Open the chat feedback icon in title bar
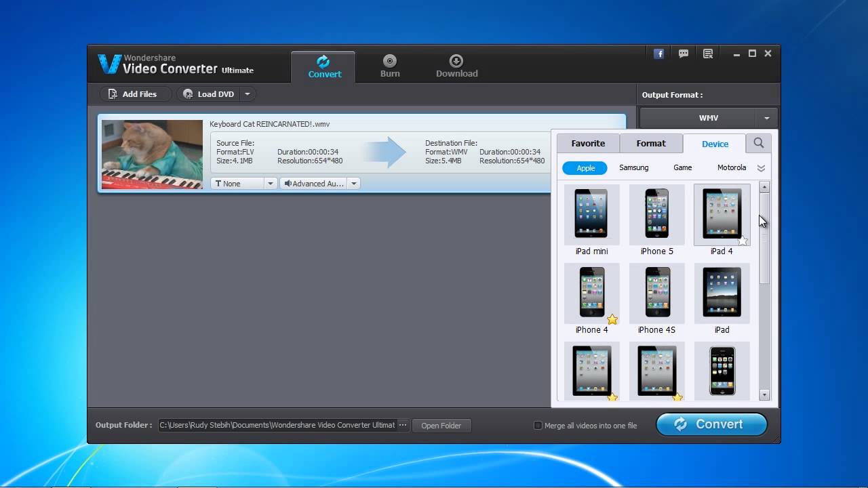This screenshot has height=488, width=868. click(x=684, y=54)
